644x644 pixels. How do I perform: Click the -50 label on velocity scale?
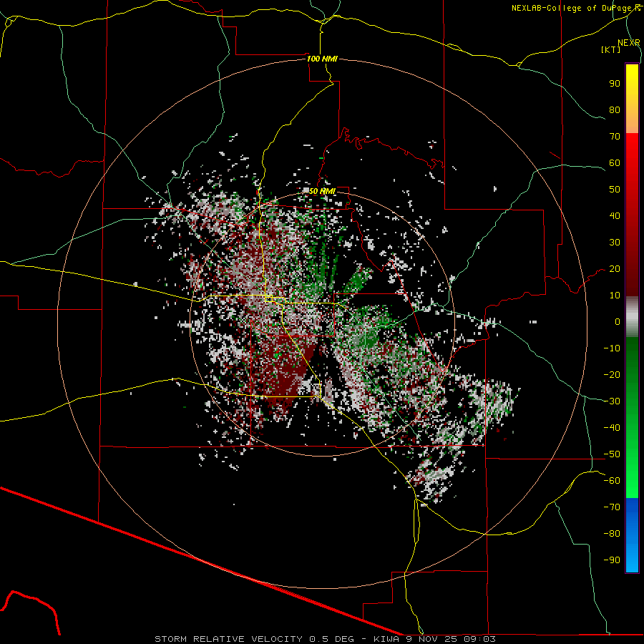pos(612,454)
